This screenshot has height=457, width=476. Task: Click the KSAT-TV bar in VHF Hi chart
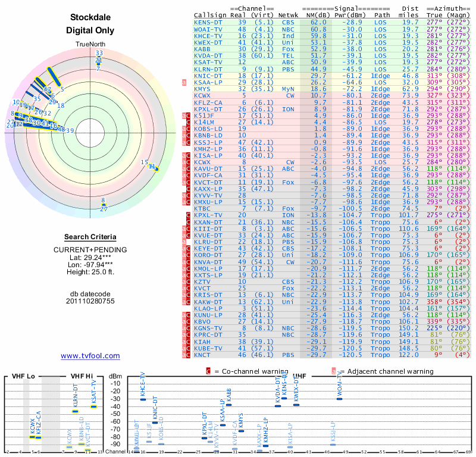(93, 406)
